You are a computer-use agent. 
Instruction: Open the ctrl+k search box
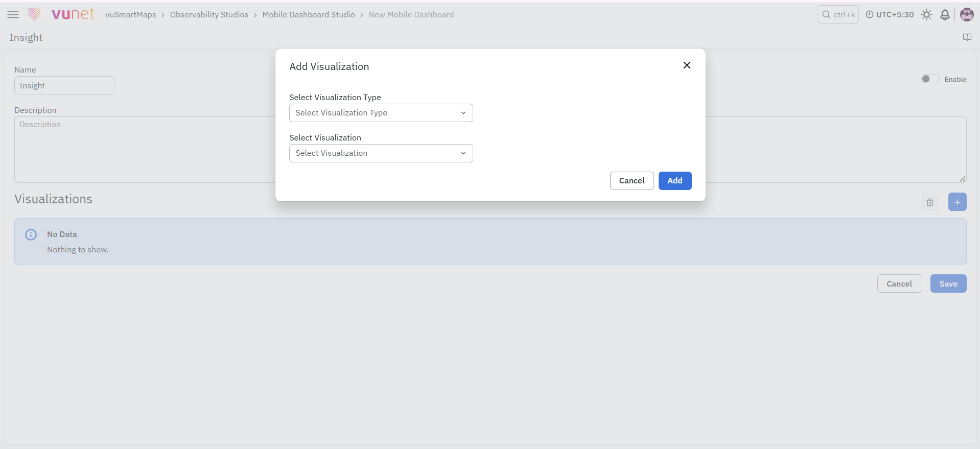(x=838, y=15)
